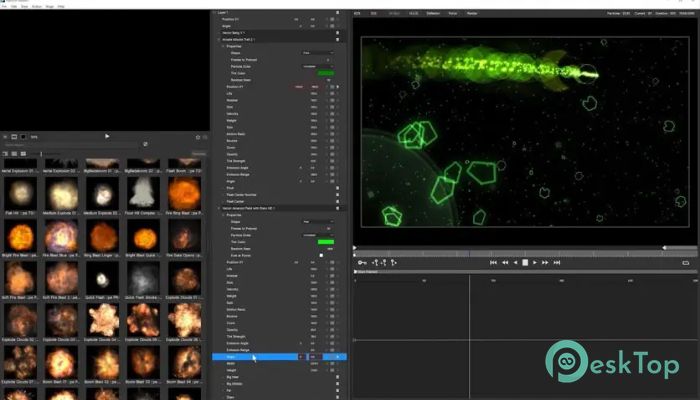The height and width of the screenshot is (400, 700).
Task: Jump to the last frame of the stage
Action: 557,262
